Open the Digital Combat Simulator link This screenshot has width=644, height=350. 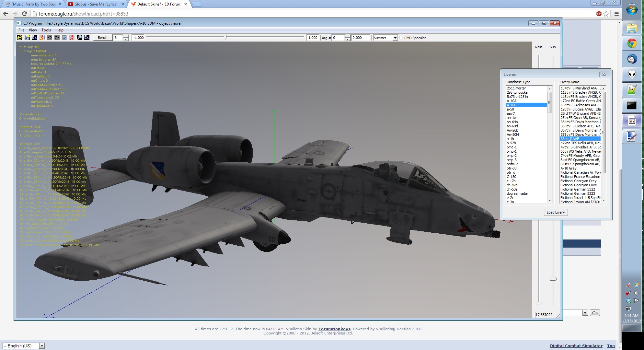[x=576, y=346]
